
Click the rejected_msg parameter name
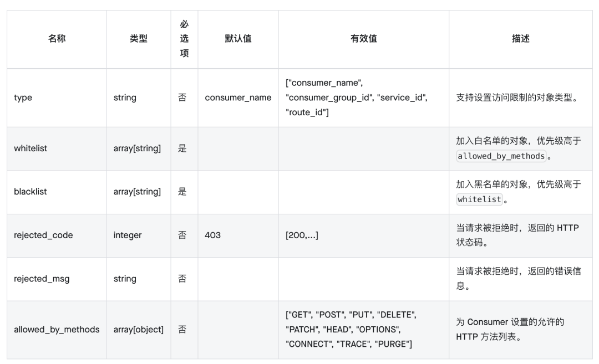(42, 279)
